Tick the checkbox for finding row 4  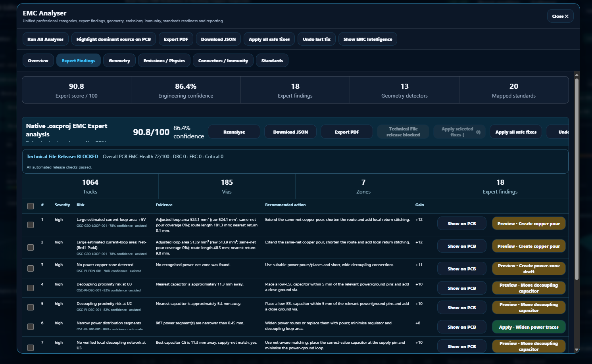tap(31, 288)
